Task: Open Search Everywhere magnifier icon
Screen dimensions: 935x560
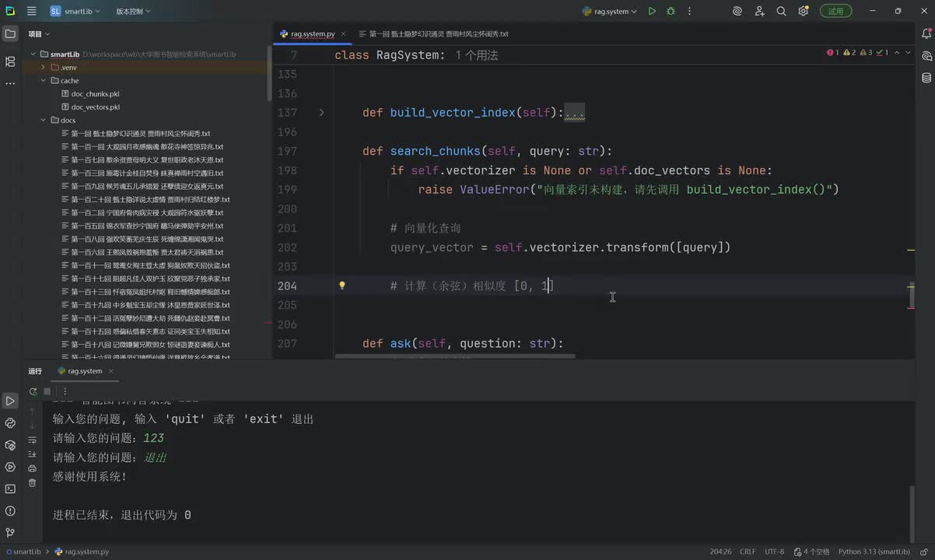Action: point(781,11)
